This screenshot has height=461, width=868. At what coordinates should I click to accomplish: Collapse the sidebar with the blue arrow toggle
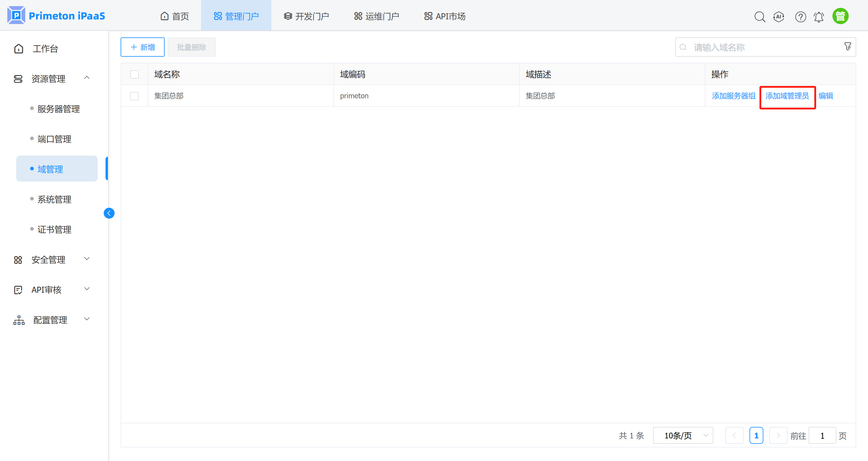[109, 213]
